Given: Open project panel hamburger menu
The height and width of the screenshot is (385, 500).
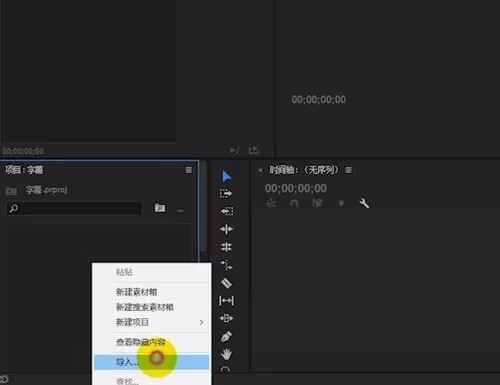Looking at the screenshot, I should pos(189,170).
